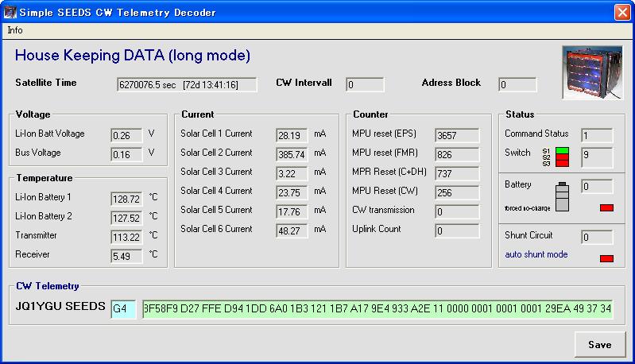Select Solar Cell 1 Current field

292,135
